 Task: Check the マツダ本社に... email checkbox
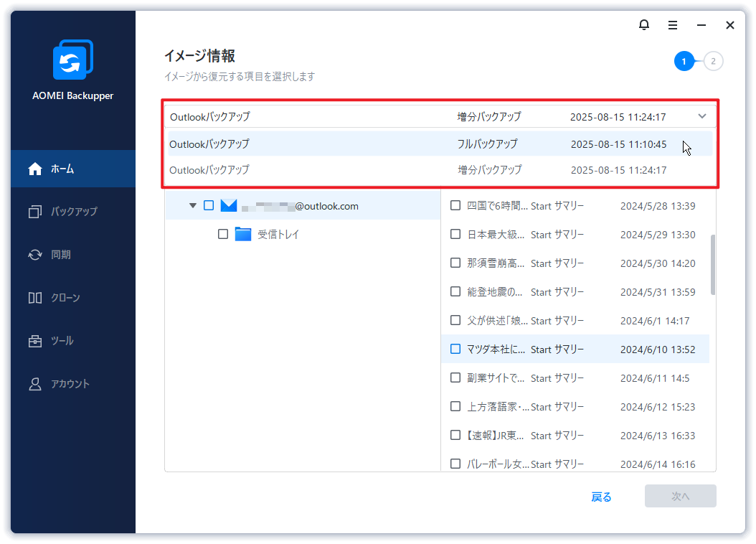pos(455,349)
